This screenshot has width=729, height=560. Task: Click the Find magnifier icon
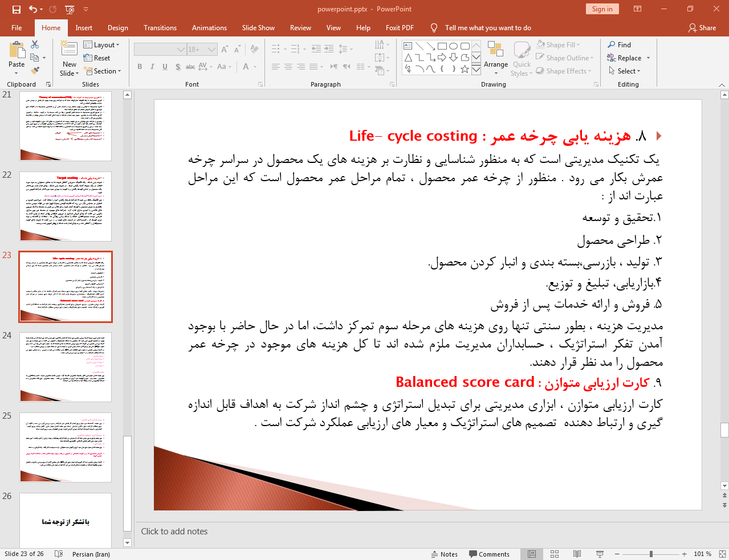pyautogui.click(x=612, y=44)
